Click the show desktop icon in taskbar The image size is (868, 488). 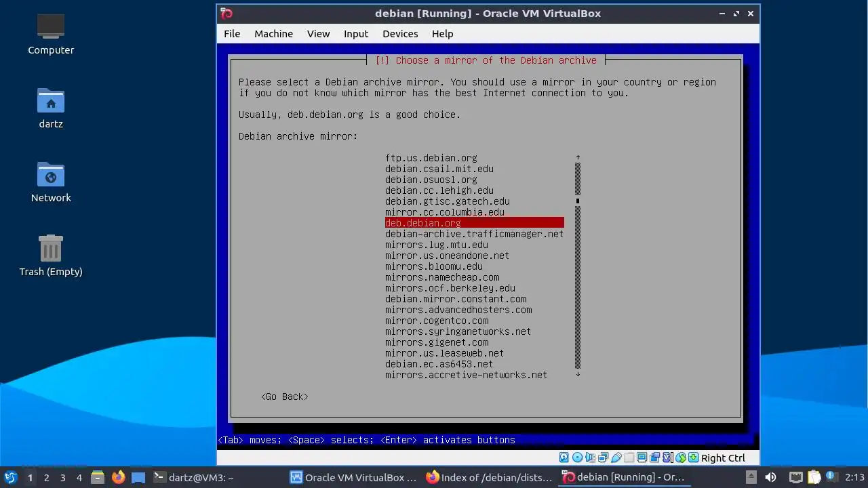point(138,477)
